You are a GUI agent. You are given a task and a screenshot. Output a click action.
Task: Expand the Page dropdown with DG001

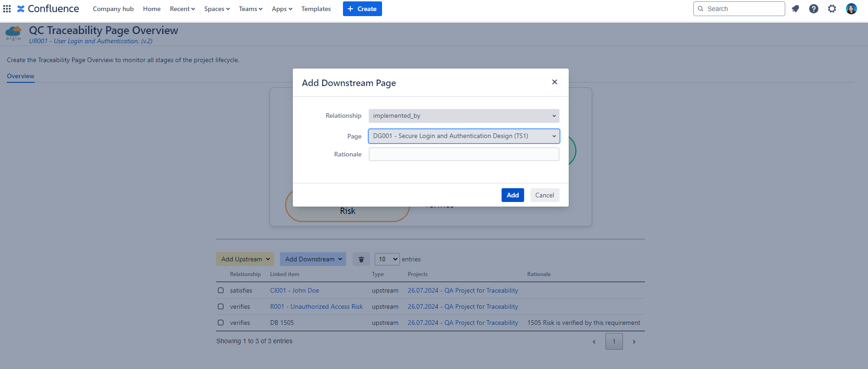pyautogui.click(x=464, y=136)
